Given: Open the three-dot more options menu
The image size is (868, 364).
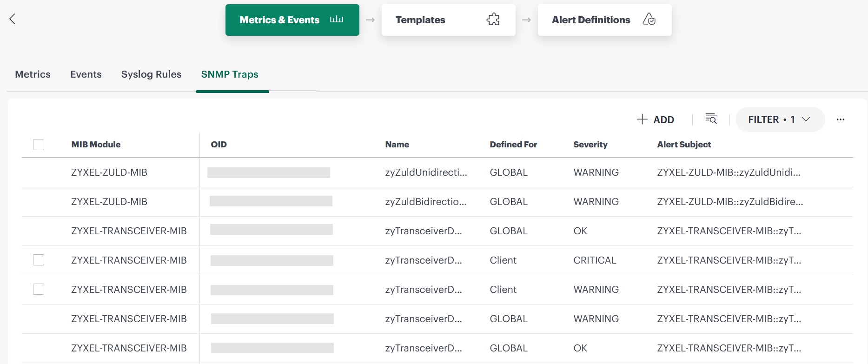Looking at the screenshot, I should [841, 119].
